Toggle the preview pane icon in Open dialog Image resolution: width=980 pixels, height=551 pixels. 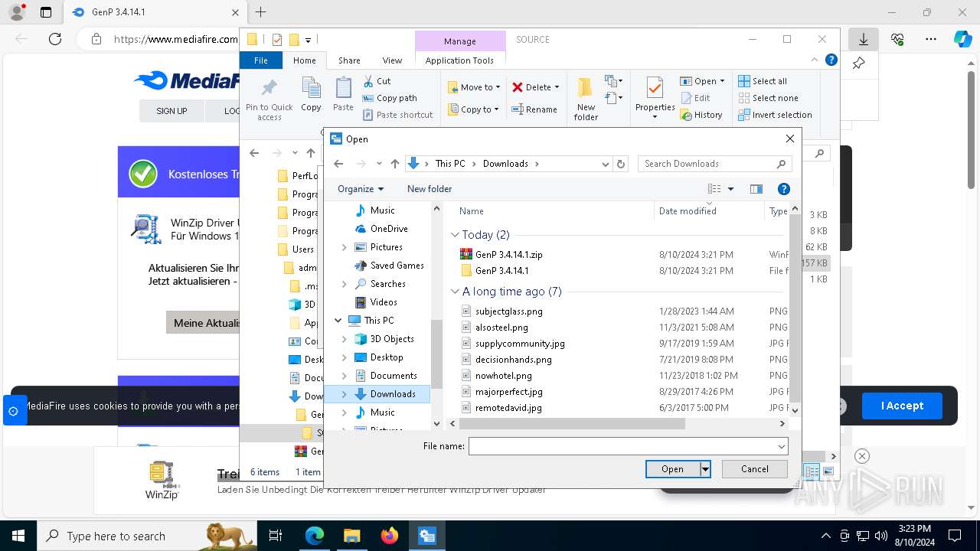[x=756, y=189]
